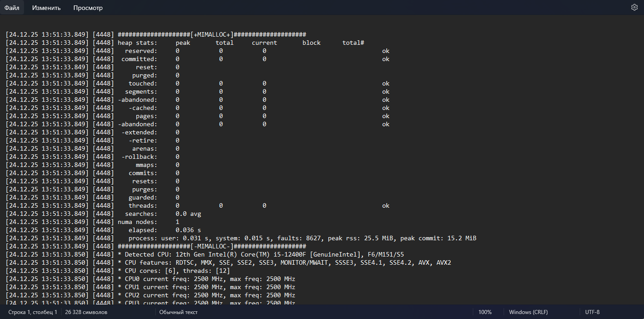Click the 'MONITOR/MWAIT' feature text

coord(304,262)
